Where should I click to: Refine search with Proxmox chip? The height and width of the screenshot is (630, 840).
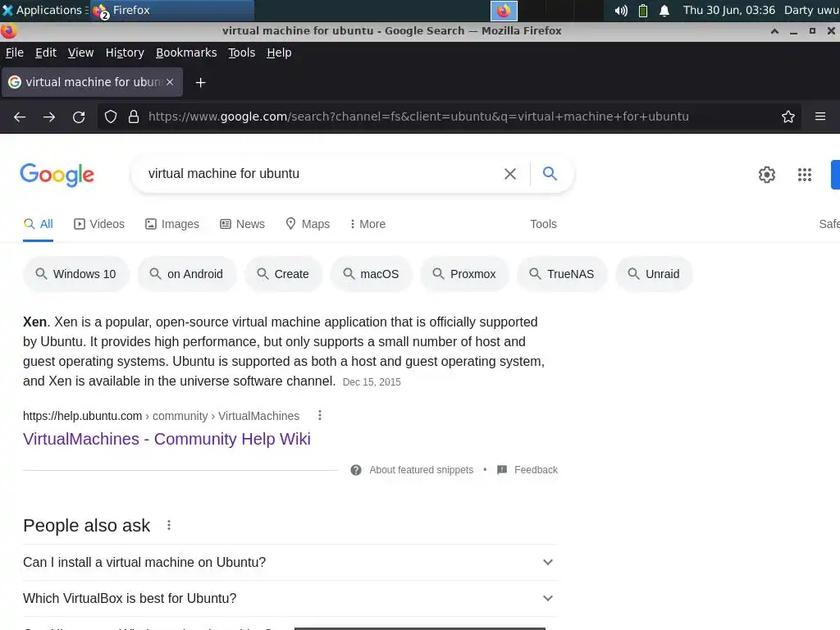coord(464,274)
